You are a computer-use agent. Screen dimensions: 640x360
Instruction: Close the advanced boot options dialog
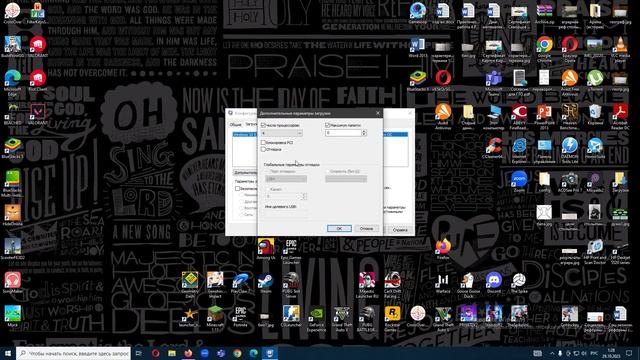pyautogui.click(x=378, y=113)
